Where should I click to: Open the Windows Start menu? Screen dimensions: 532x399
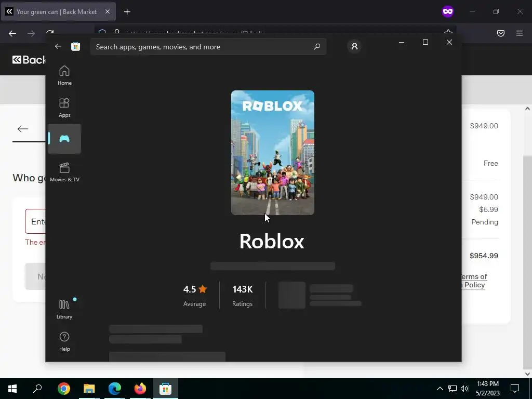point(12,389)
